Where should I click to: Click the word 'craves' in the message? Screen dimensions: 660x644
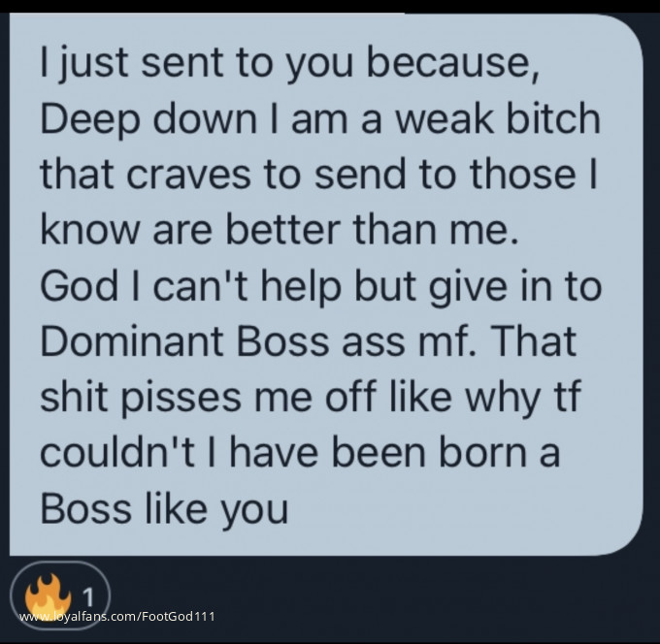tap(188, 175)
